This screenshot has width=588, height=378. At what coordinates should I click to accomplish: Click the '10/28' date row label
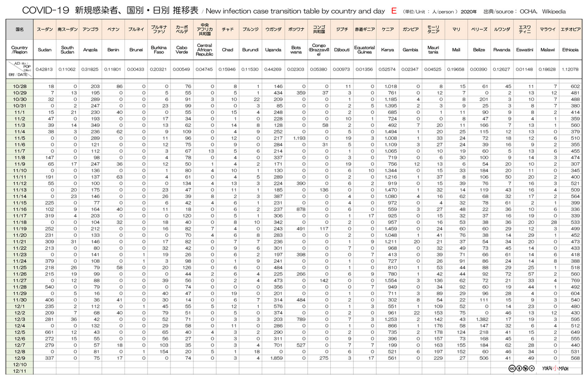[19, 86]
